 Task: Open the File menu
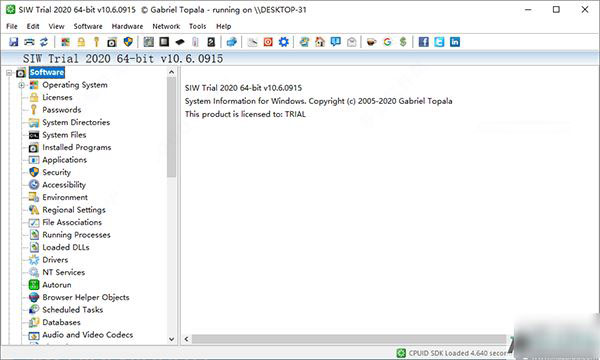click(x=12, y=26)
